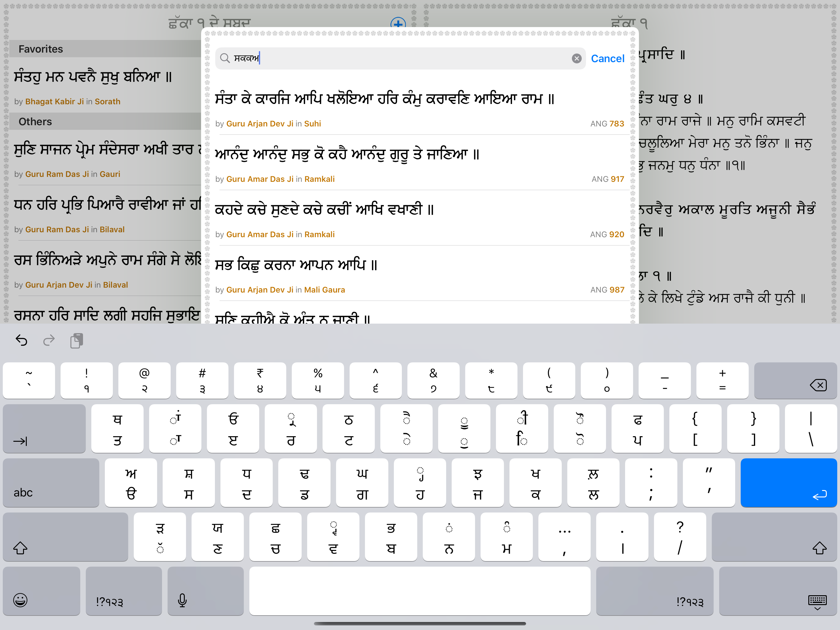
Task: Tap the ਨ key
Action: pos(449,536)
